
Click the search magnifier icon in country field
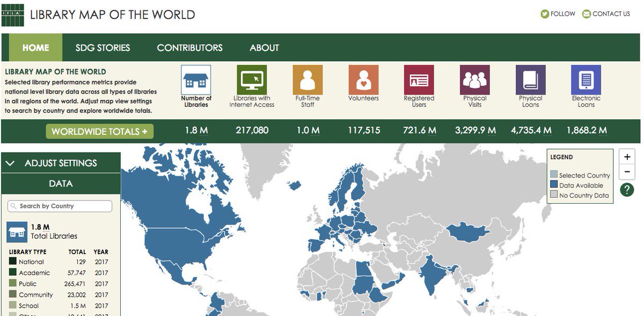click(14, 206)
